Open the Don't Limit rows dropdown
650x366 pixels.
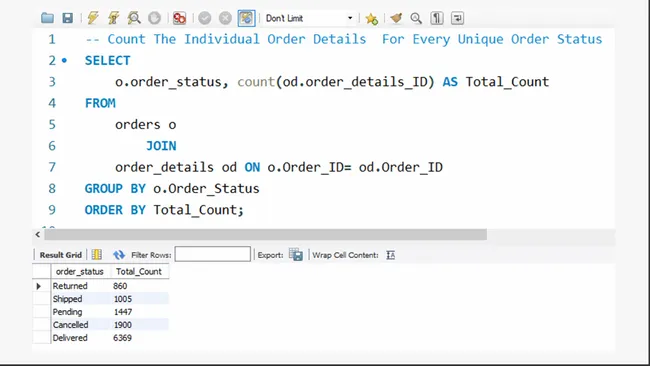point(309,18)
